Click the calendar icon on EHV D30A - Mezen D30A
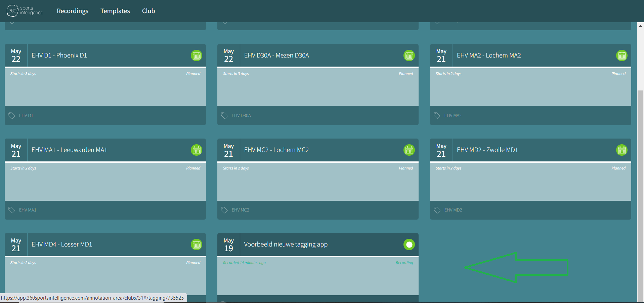 pos(409,55)
